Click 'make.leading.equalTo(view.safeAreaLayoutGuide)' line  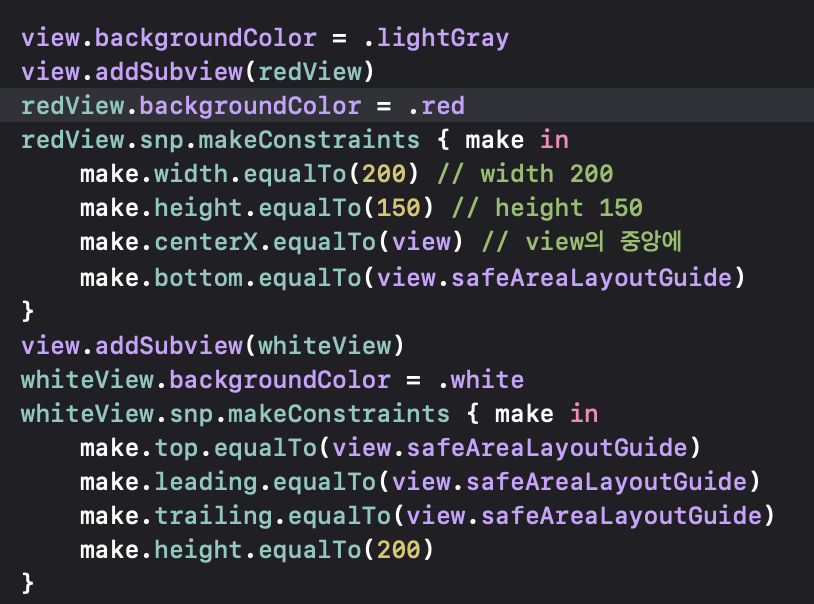tap(420, 482)
